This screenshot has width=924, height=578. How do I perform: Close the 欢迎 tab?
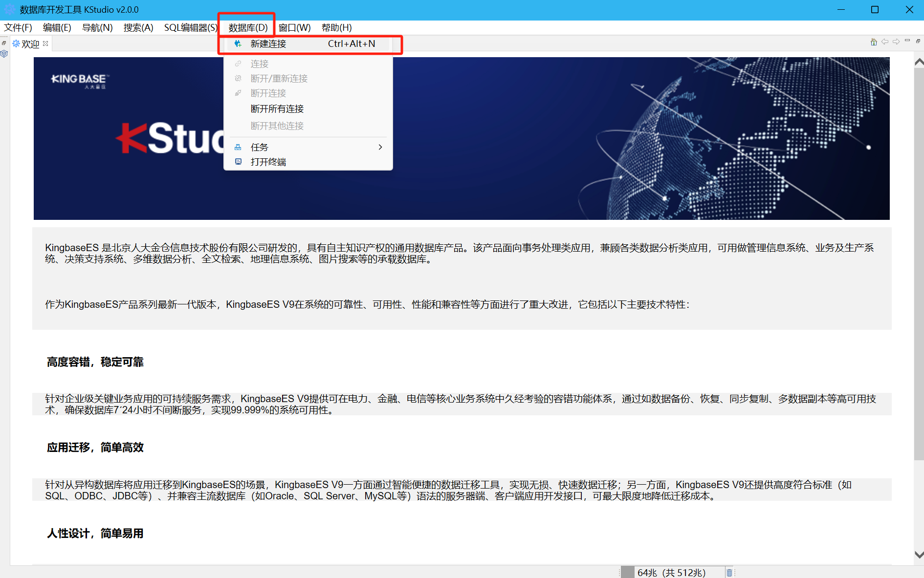click(x=45, y=43)
